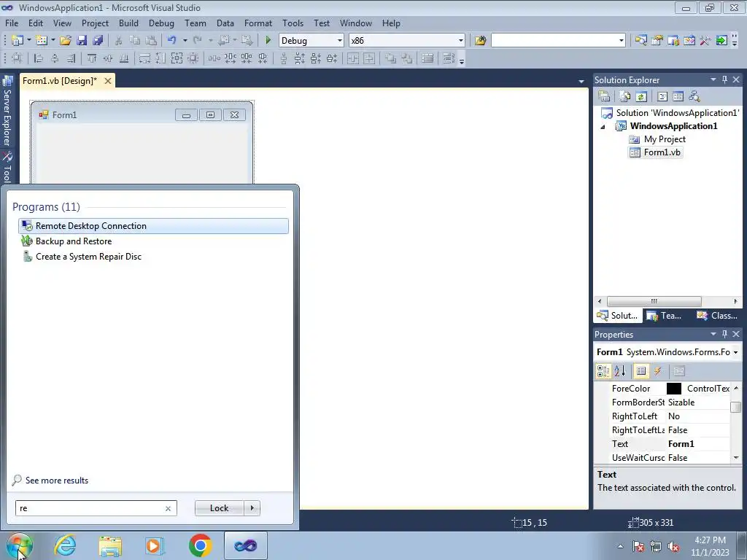The image size is (747, 560).
Task: Click the black ForeColor swatch
Action: point(673,389)
